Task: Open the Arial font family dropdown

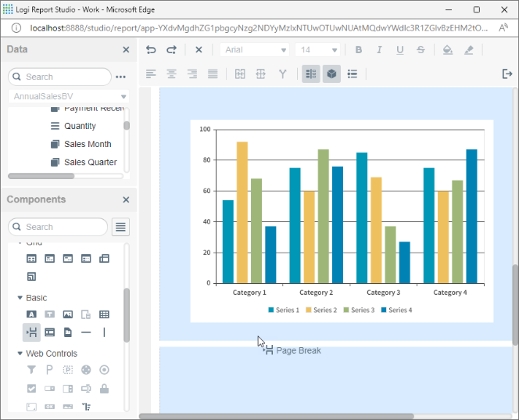Action: tap(254, 50)
